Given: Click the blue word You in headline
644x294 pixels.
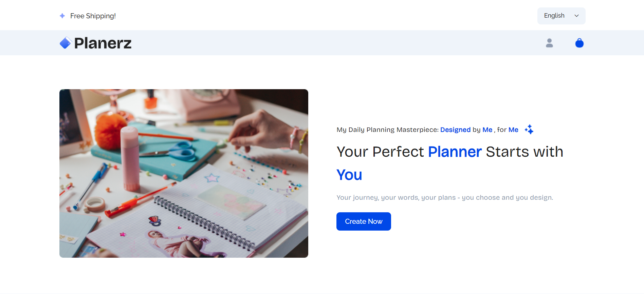Looking at the screenshot, I should (349, 175).
